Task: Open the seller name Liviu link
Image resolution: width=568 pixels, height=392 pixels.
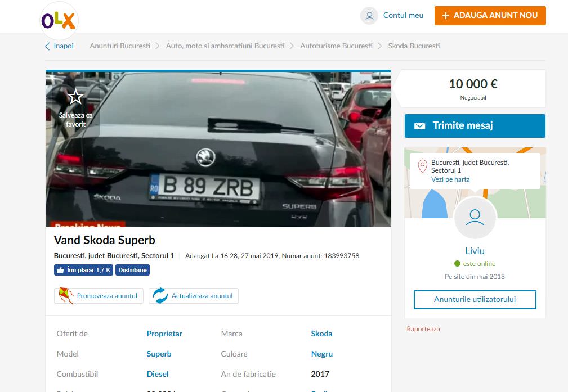Action: [475, 251]
